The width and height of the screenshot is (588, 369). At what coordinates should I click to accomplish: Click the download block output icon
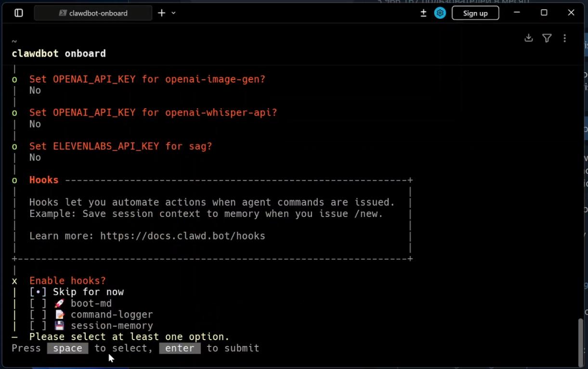coord(528,38)
